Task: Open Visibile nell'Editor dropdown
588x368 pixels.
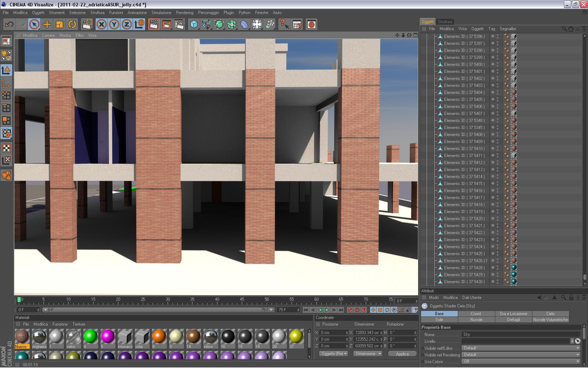Action: click(521, 348)
